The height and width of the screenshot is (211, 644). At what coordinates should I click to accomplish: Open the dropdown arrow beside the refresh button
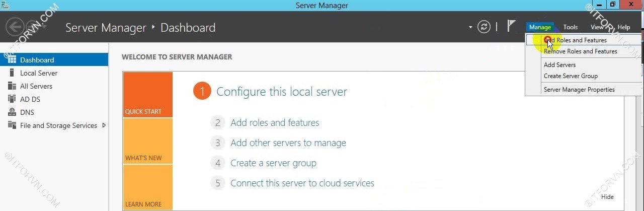click(x=471, y=27)
